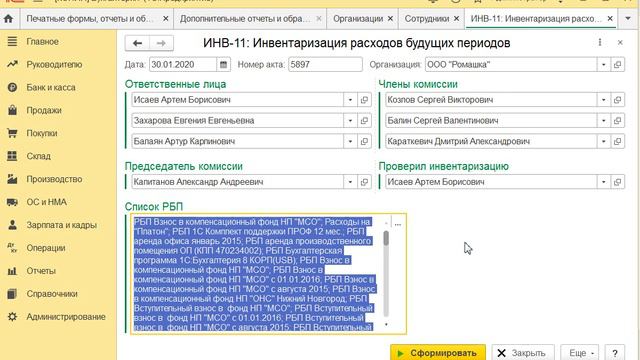Click the Список РБП scroll down arrow

pyautogui.click(x=386, y=324)
